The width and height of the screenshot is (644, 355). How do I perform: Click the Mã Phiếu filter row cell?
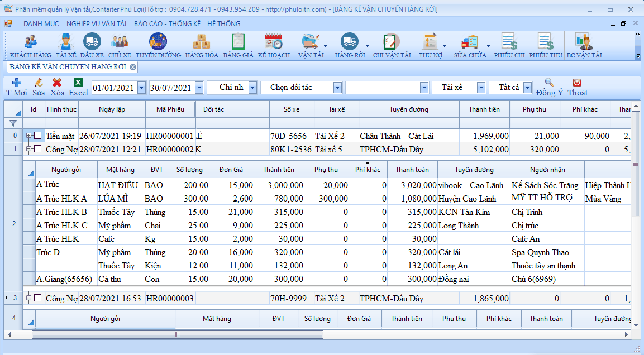(170, 123)
